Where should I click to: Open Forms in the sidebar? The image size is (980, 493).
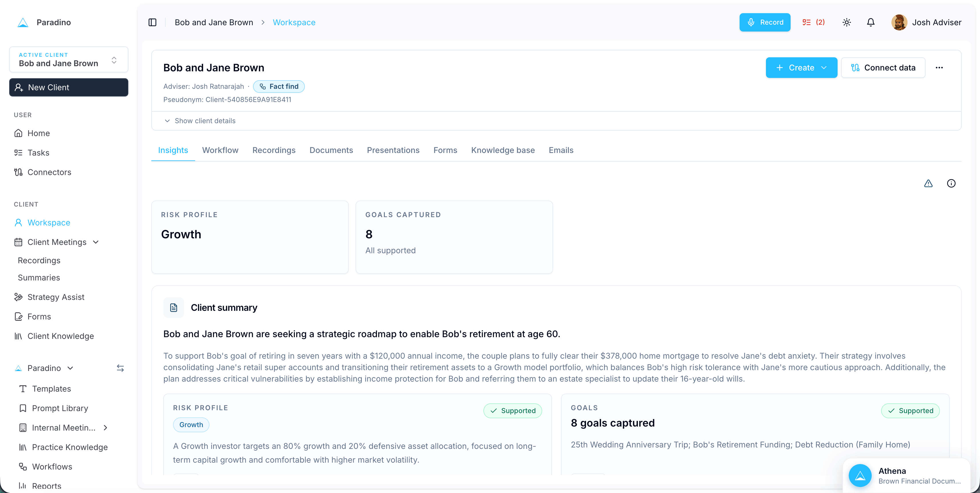[32, 317]
